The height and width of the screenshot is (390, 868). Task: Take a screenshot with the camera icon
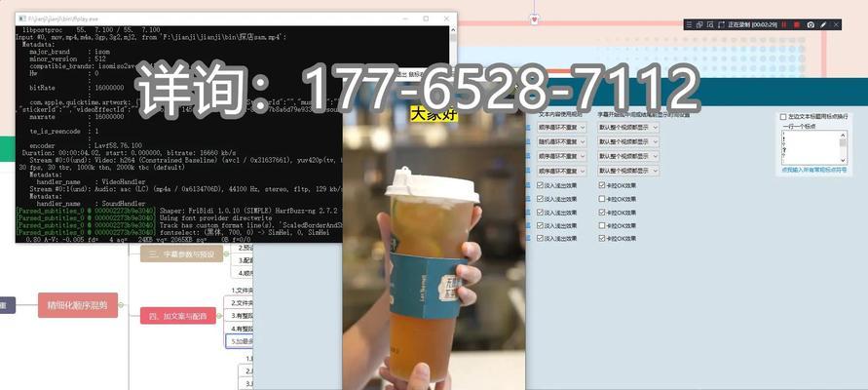click(811, 25)
